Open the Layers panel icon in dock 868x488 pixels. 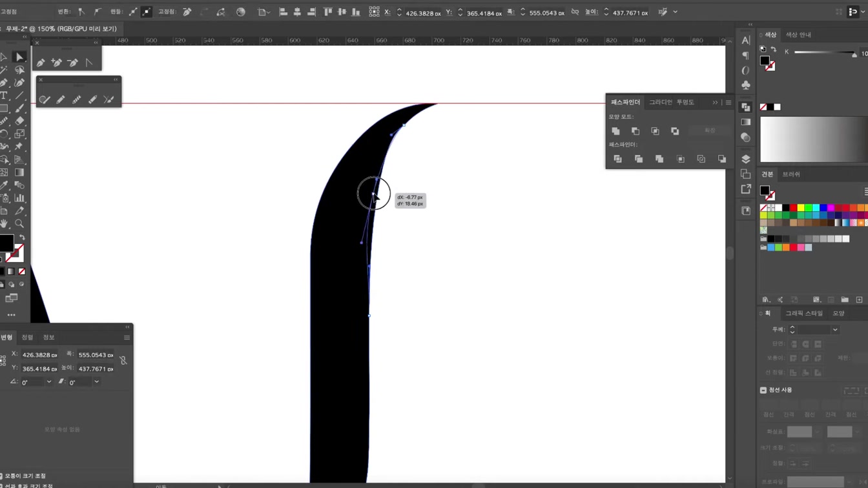pos(746,159)
